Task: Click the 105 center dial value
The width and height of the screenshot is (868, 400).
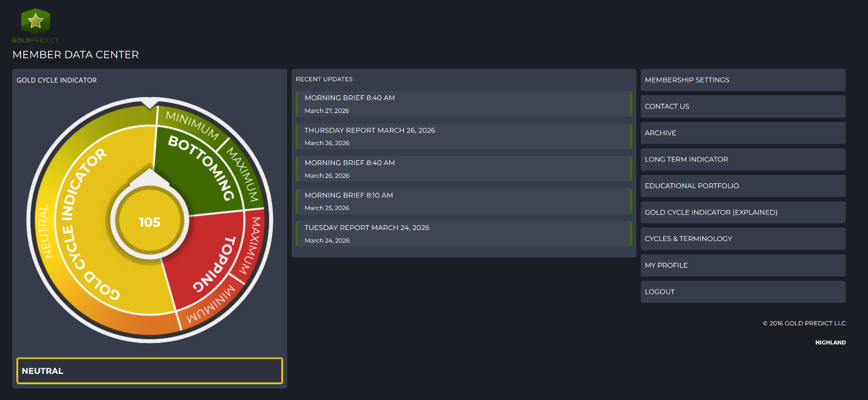Action: coord(149,222)
